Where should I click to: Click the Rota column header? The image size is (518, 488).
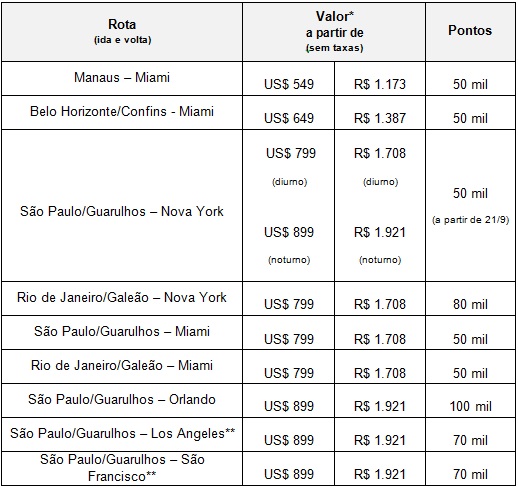(x=122, y=32)
